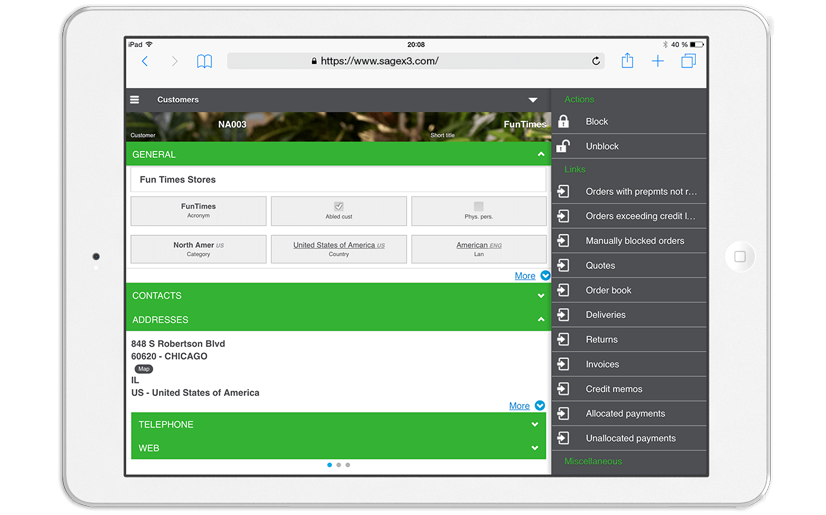The image size is (826, 515).
Task: Click the FunTimes Acronym field
Action: 199,211
